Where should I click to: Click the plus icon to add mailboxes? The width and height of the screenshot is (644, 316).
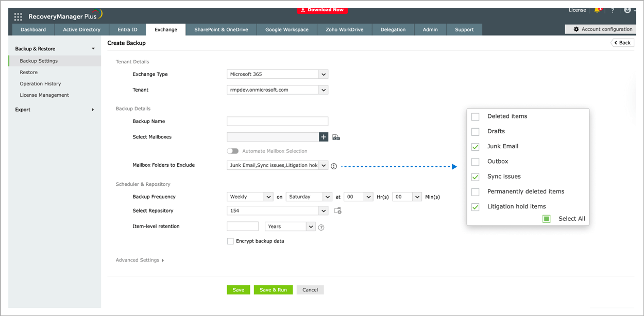click(x=324, y=137)
